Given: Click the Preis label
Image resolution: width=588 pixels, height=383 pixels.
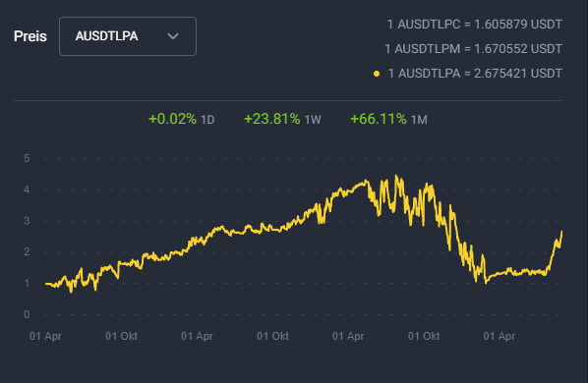Looking at the screenshot, I should pos(30,36).
